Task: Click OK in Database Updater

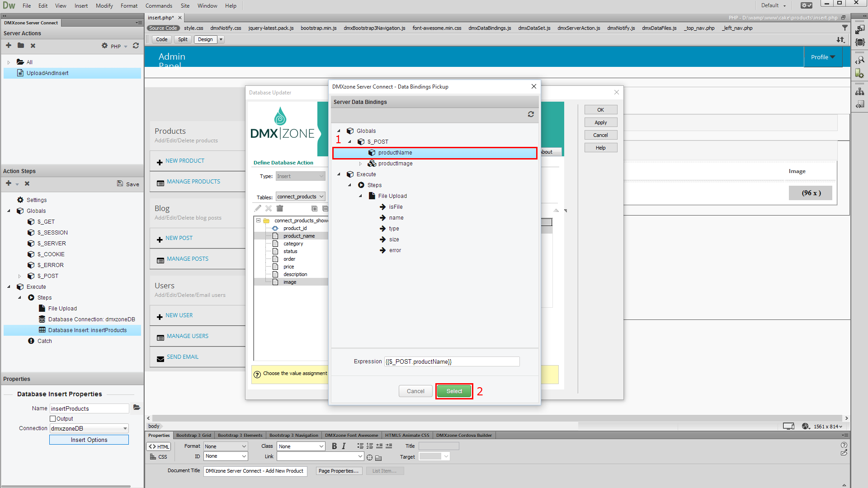Action: (600, 110)
